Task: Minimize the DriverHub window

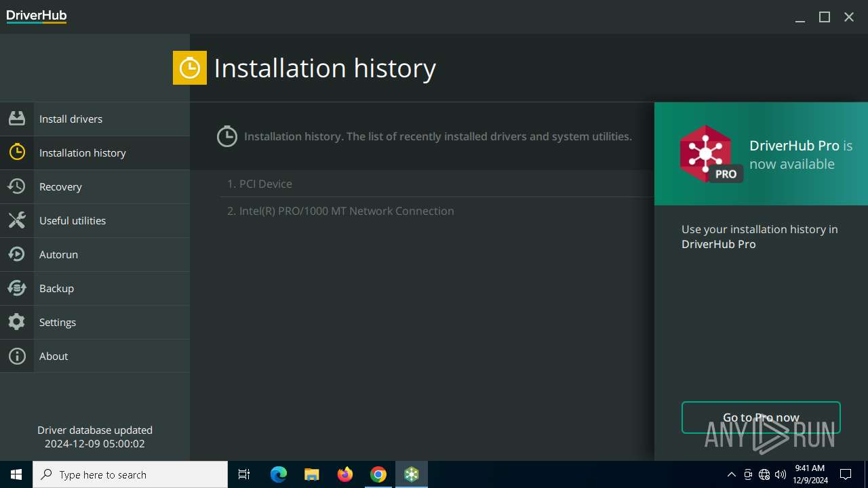Action: pos(800,17)
